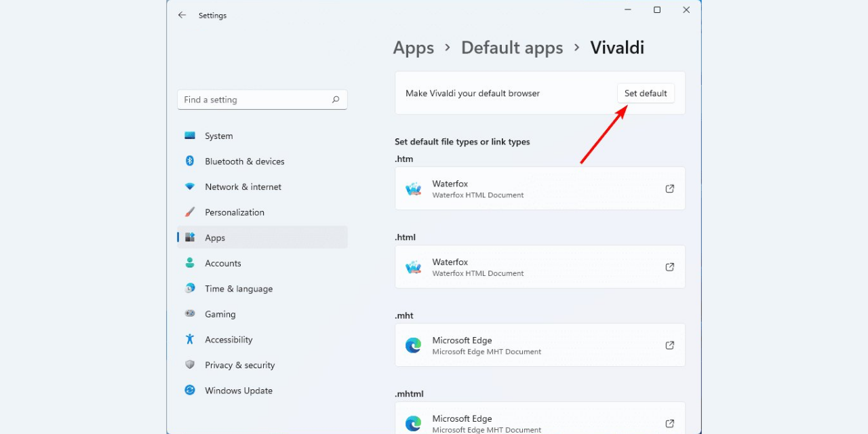This screenshot has width=868, height=434.
Task: Click the Waterfox icon under .htm
Action: click(414, 189)
